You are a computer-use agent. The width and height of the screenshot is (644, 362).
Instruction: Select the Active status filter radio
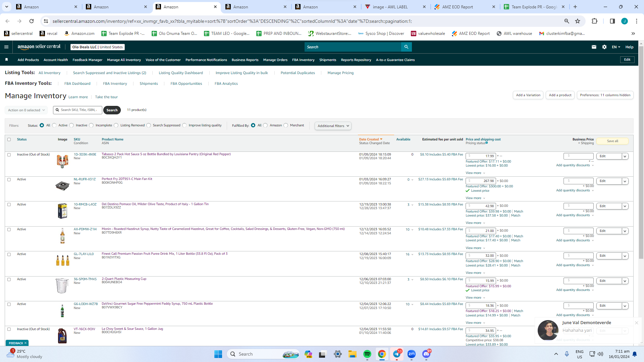tap(54, 125)
